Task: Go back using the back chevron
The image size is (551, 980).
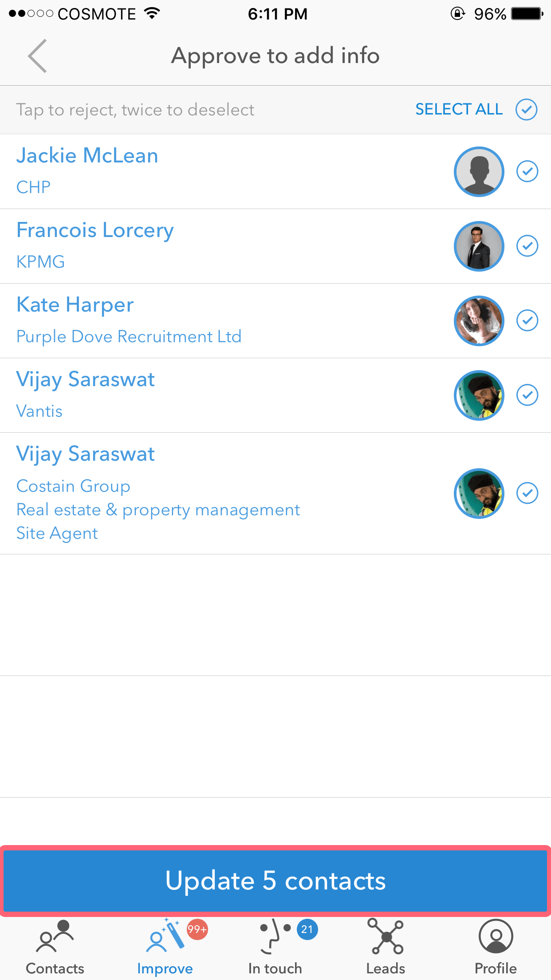Action: pos(37,56)
